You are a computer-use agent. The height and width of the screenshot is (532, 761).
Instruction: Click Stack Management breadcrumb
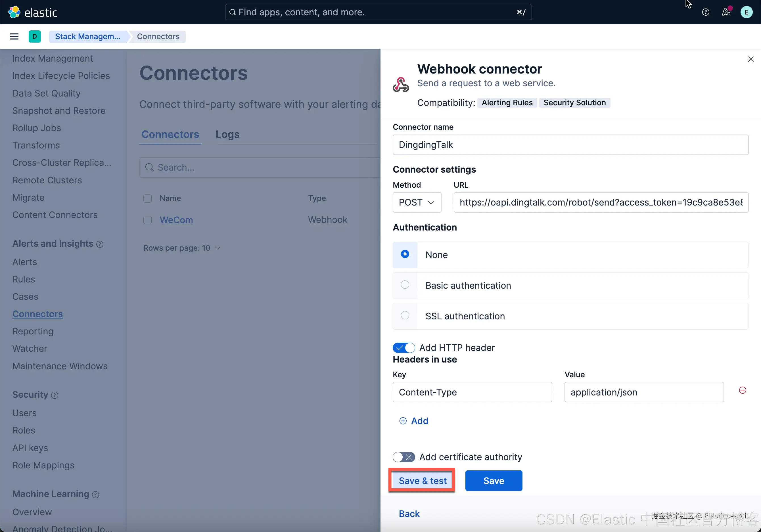point(87,36)
